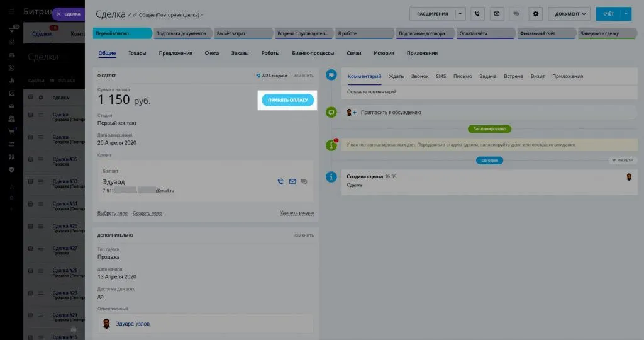Viewport: 644px width, 340px height.
Task: Open the Документ dropdown
Action: coord(569,13)
